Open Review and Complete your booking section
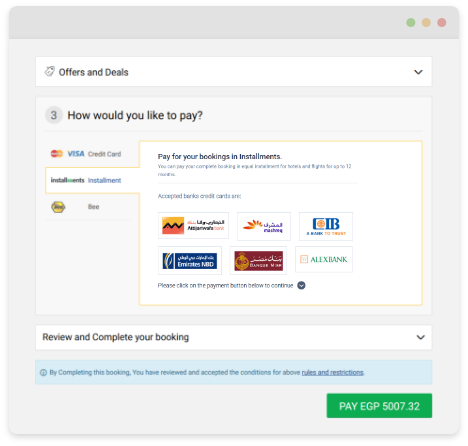This screenshot has height=446, width=468. (x=234, y=337)
